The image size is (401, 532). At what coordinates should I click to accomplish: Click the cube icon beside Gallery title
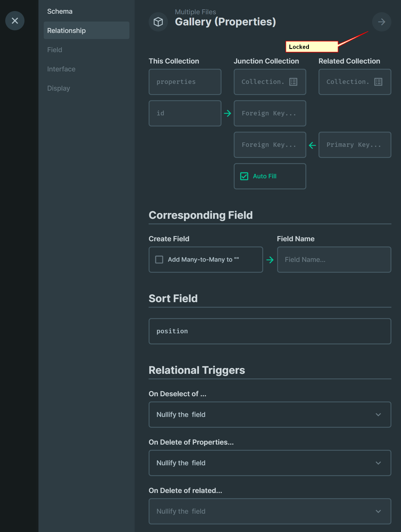tap(158, 22)
